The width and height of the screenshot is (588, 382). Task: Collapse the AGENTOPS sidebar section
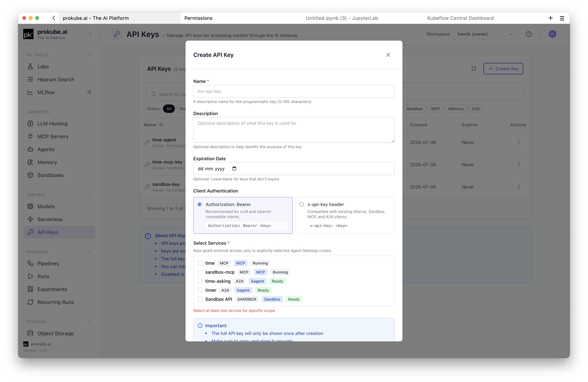pyautogui.click(x=89, y=112)
